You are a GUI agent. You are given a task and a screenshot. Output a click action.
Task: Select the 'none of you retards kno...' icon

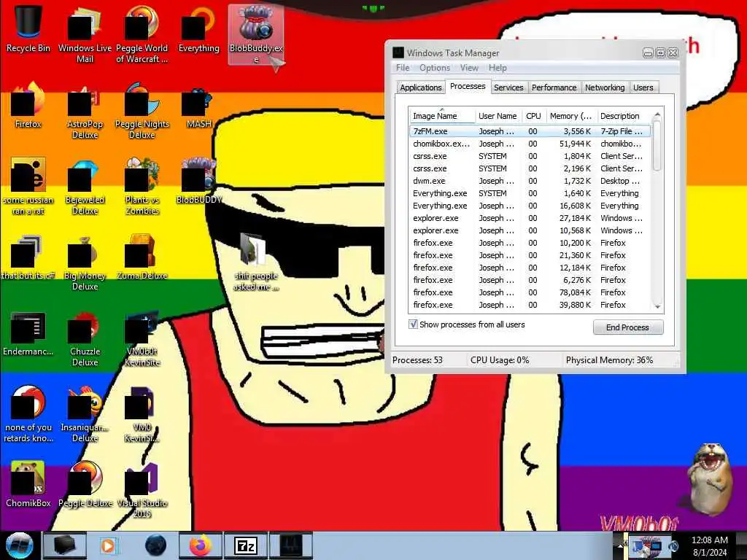click(28, 414)
